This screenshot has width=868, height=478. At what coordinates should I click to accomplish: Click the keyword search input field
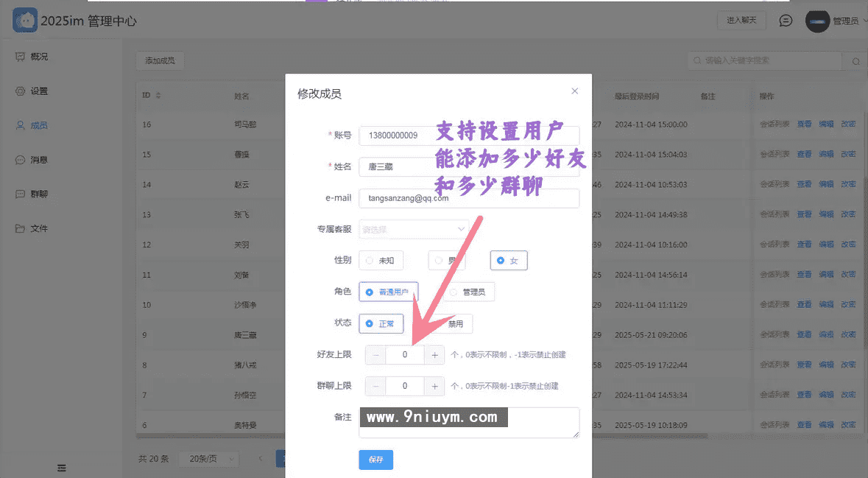[766, 60]
